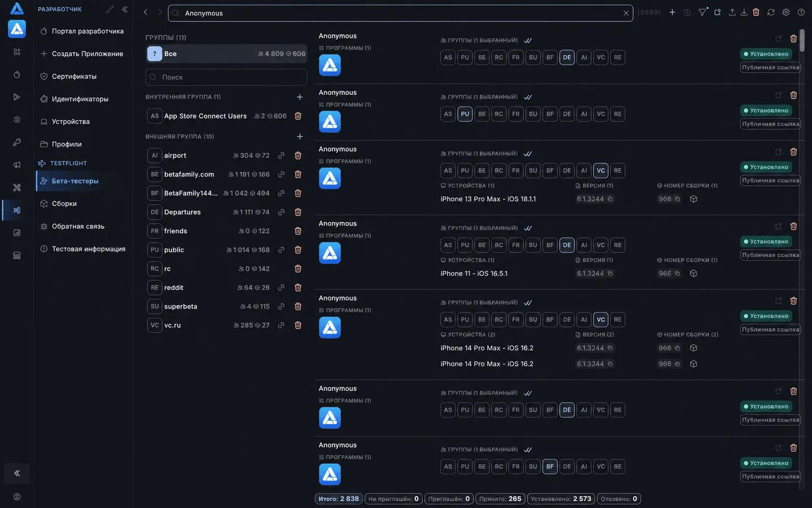Image resolution: width=812 pixels, height=508 pixels.
Task: Delete the friends group with trash icon
Action: pos(298,231)
